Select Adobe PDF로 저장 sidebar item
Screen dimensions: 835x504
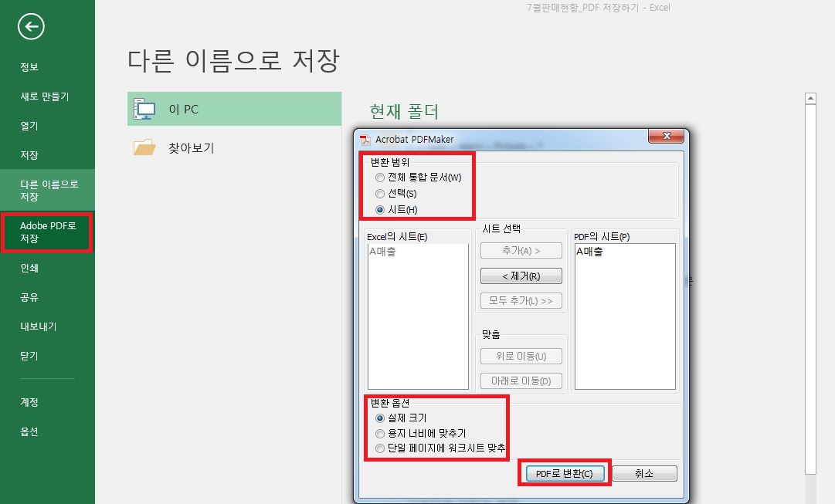tap(47, 232)
